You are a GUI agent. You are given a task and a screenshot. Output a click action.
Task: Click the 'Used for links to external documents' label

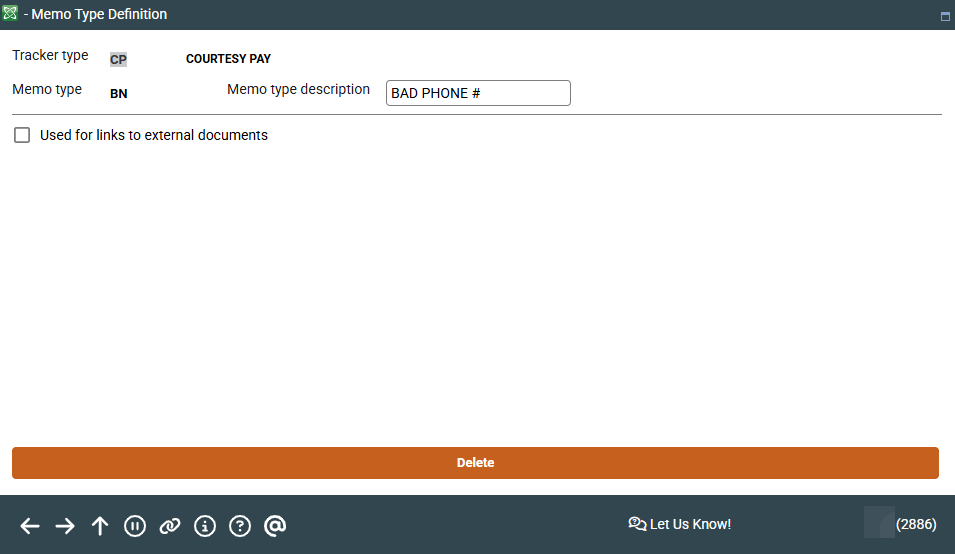tap(154, 135)
